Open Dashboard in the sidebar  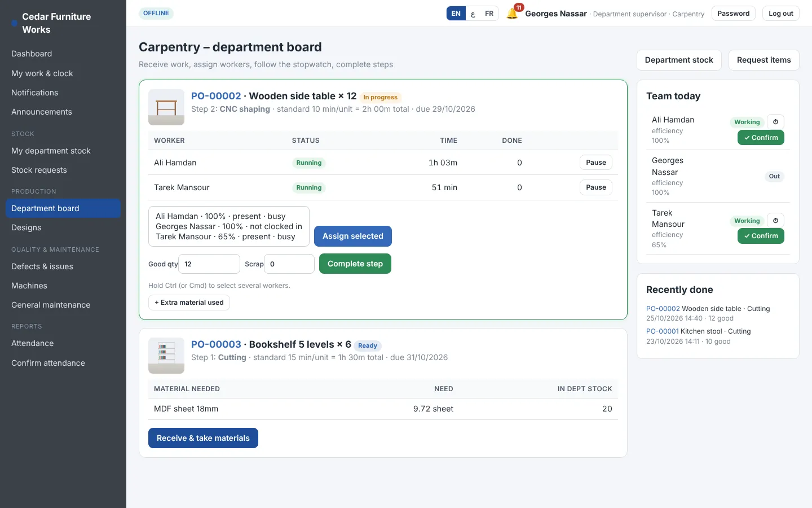(63, 54)
